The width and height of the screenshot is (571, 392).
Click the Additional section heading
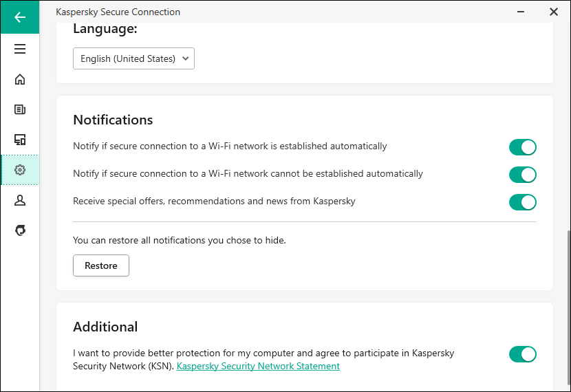point(105,327)
